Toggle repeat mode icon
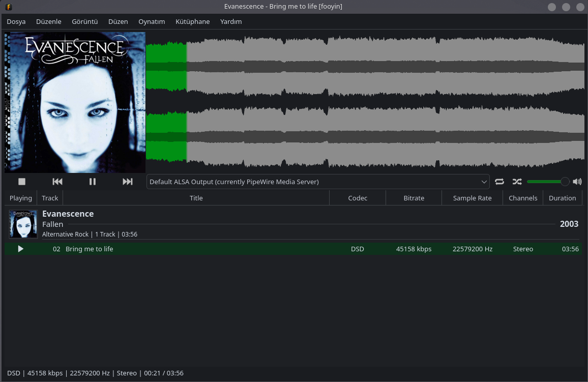Image resolution: width=588 pixels, height=382 pixels. pos(499,182)
